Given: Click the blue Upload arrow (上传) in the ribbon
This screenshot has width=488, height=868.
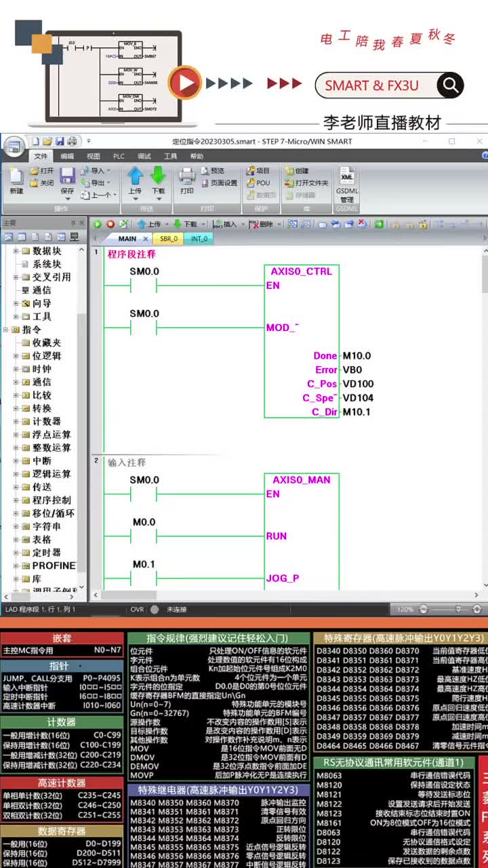Looking at the screenshot, I should click(x=135, y=176).
